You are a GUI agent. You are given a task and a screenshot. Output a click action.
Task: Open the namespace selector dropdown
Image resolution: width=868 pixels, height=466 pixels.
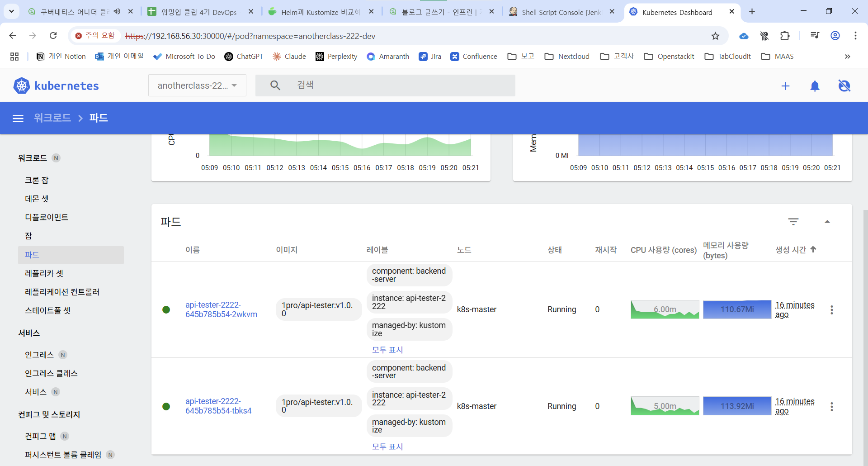[x=197, y=86]
